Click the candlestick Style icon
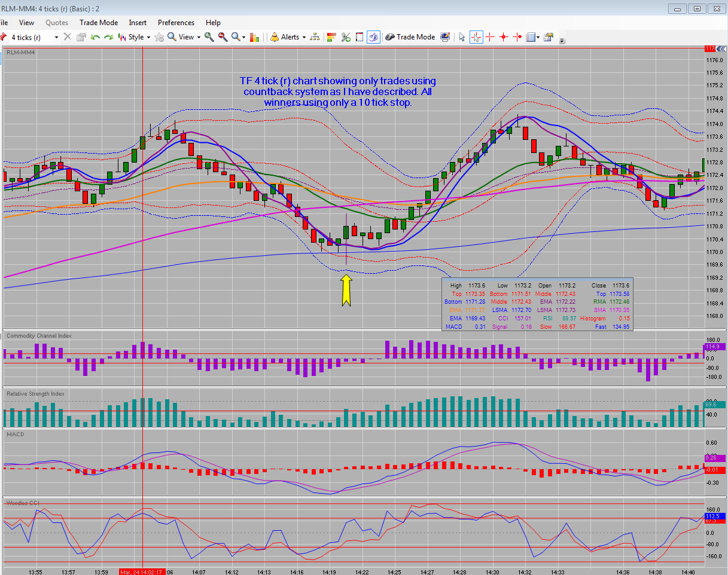The width and height of the screenshot is (728, 575). 122,37
